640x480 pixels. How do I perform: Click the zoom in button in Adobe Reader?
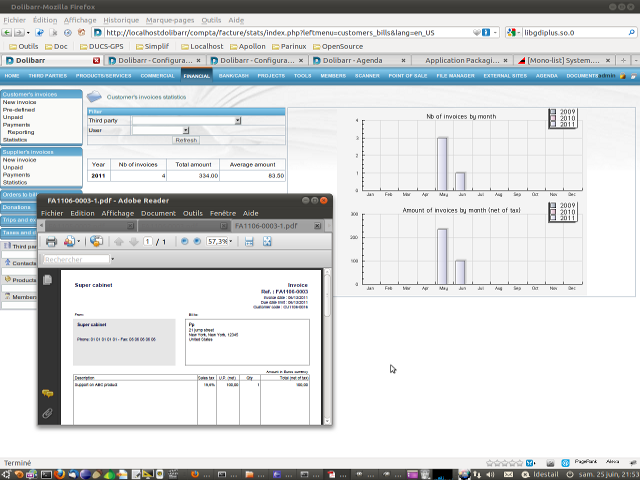pyautogui.click(x=197, y=242)
